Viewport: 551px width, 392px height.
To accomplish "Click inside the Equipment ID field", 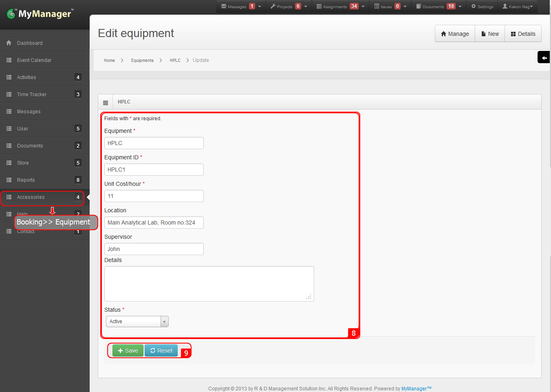I will (x=154, y=170).
